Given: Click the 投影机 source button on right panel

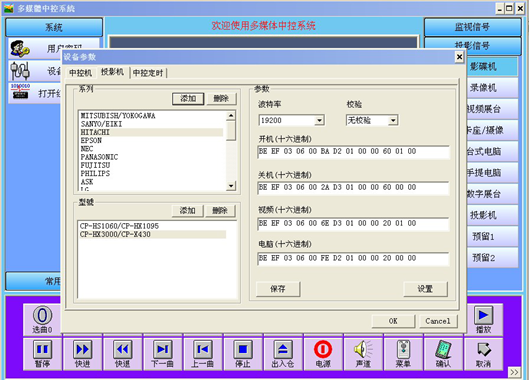Looking at the screenshot, I should click(x=492, y=215).
